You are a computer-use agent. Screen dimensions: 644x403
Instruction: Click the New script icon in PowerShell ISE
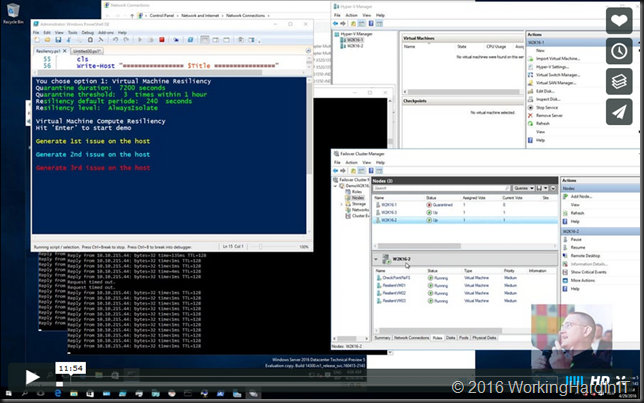[x=37, y=40]
